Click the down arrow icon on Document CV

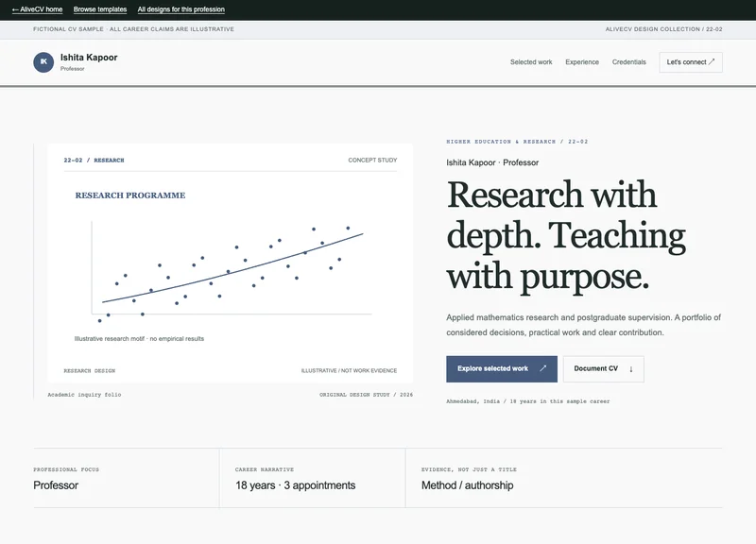coord(630,368)
